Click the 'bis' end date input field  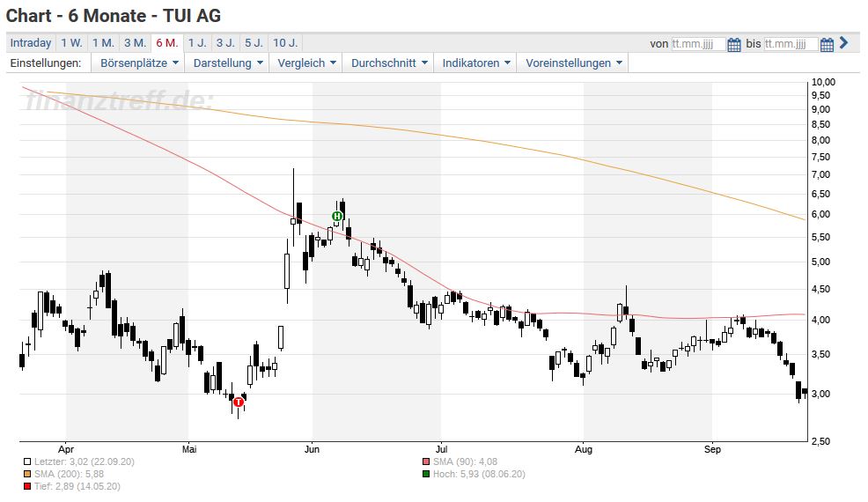pos(791,44)
